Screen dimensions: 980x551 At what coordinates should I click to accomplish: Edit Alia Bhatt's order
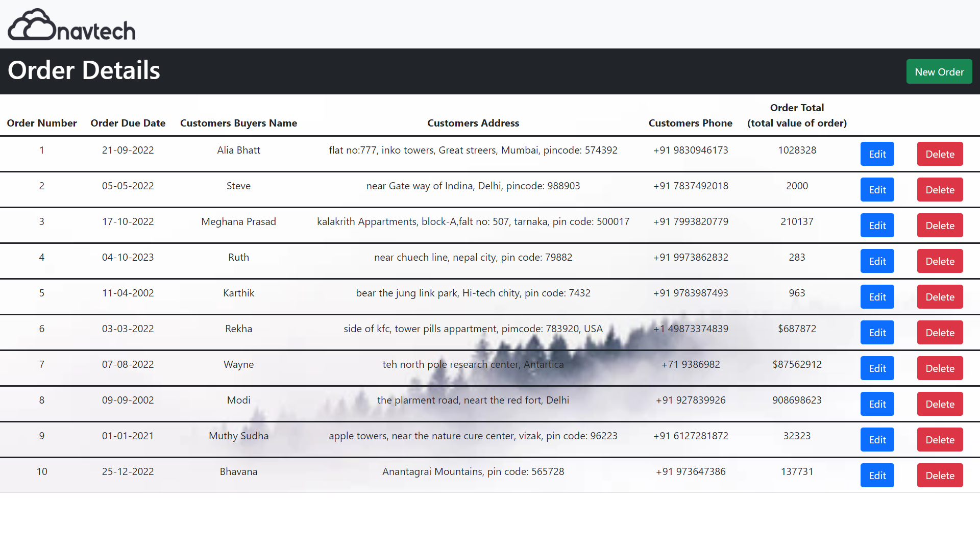point(877,154)
